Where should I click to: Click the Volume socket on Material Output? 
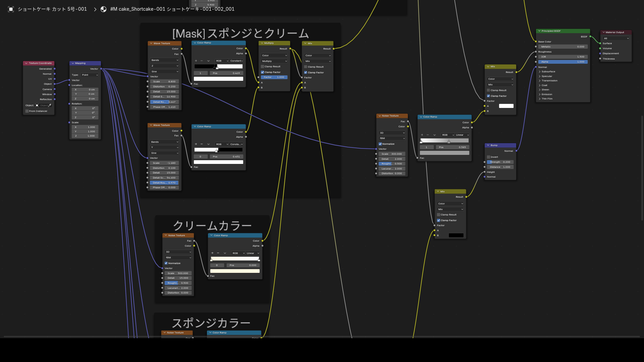pos(600,48)
